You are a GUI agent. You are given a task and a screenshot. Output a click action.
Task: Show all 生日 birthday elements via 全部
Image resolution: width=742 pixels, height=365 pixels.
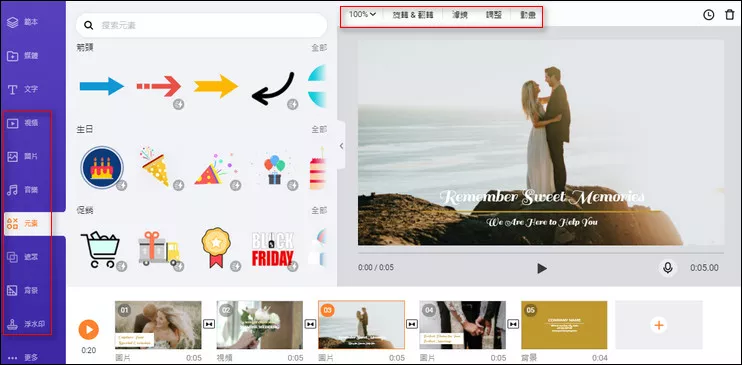(x=319, y=129)
